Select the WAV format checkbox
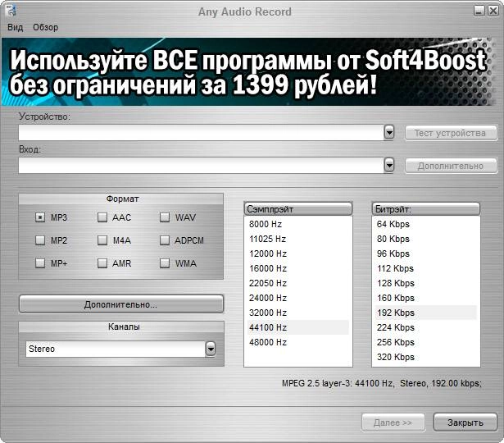The width and height of the screenshot is (504, 443). (165, 217)
